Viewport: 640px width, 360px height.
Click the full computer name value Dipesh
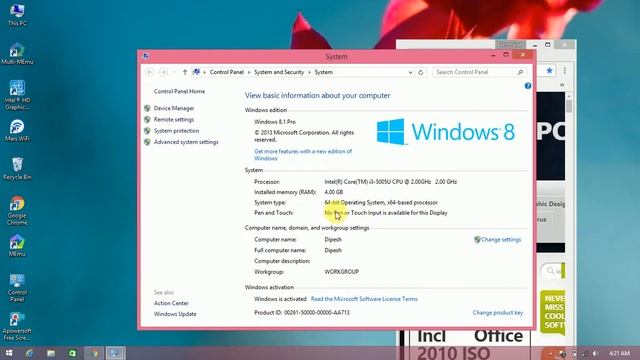333,250
